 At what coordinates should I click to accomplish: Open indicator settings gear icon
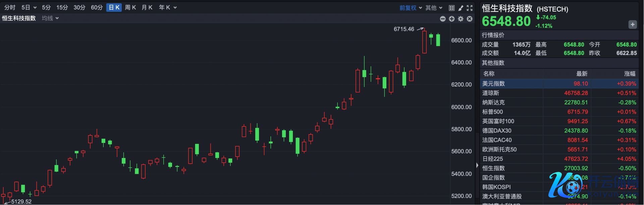pyautogui.click(x=461, y=19)
